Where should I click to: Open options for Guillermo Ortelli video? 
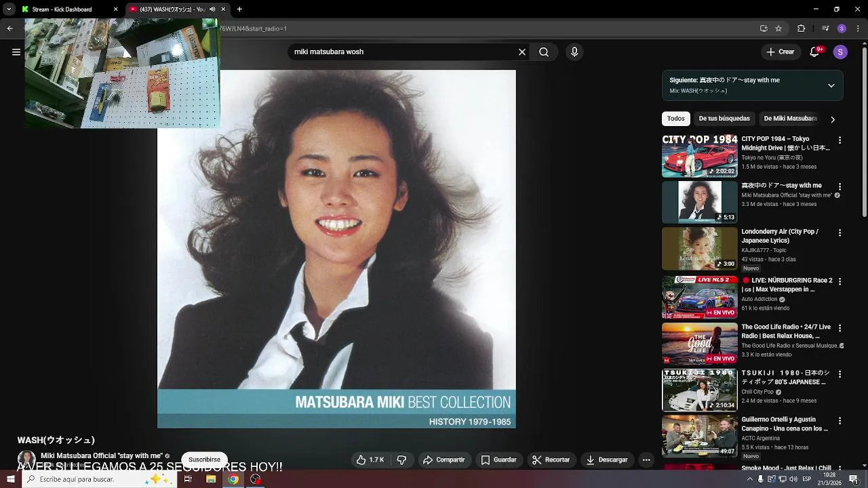(x=840, y=421)
